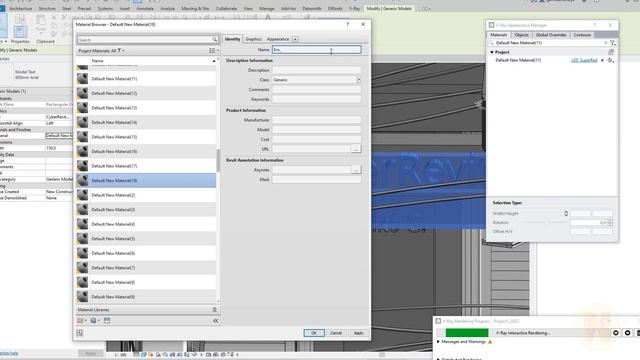Click the Manufacturer input field
The width and height of the screenshot is (640, 360).
coord(317,120)
